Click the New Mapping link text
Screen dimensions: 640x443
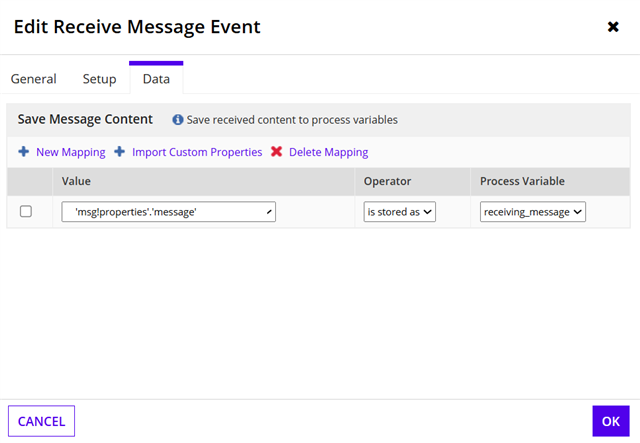coord(70,152)
